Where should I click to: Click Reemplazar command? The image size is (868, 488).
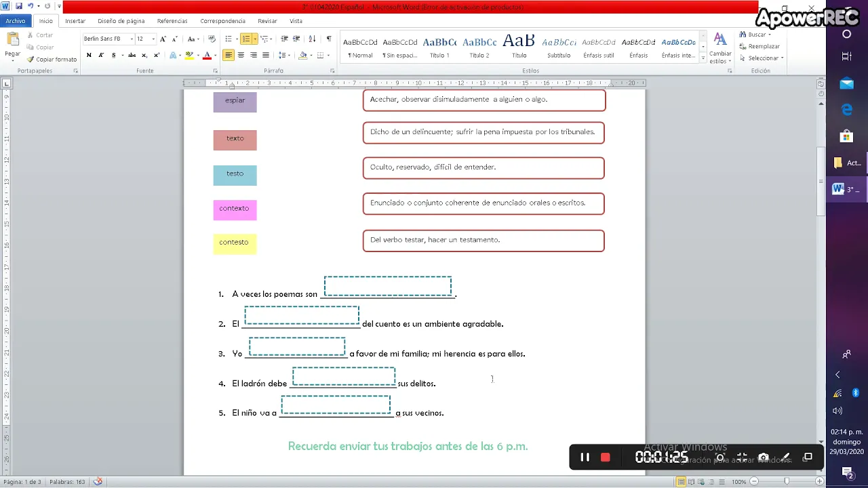[759, 46]
